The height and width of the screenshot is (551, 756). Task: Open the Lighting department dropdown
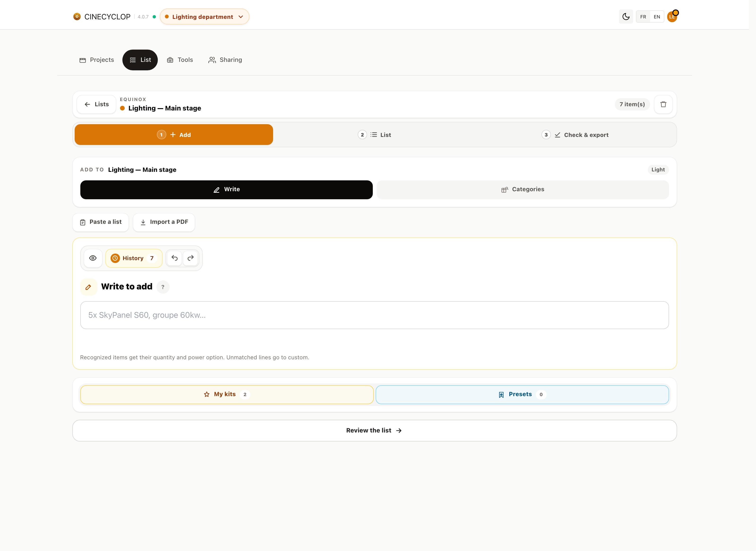[x=204, y=17]
